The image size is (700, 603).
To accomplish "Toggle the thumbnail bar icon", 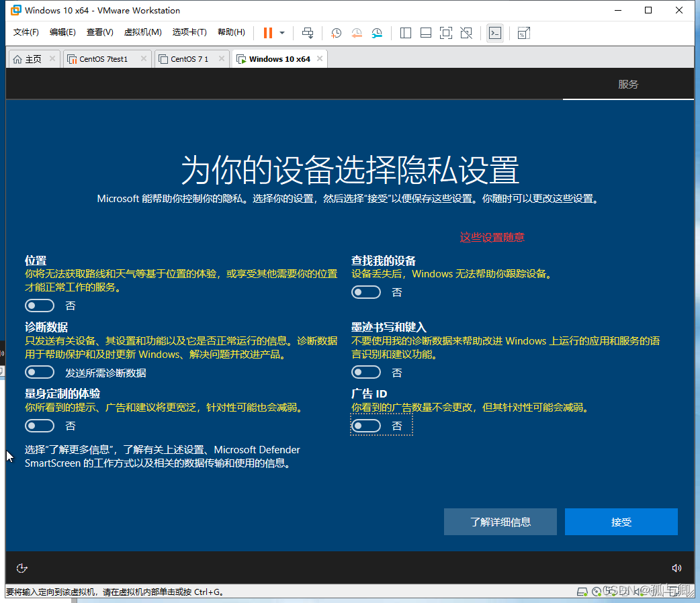I will [x=426, y=33].
